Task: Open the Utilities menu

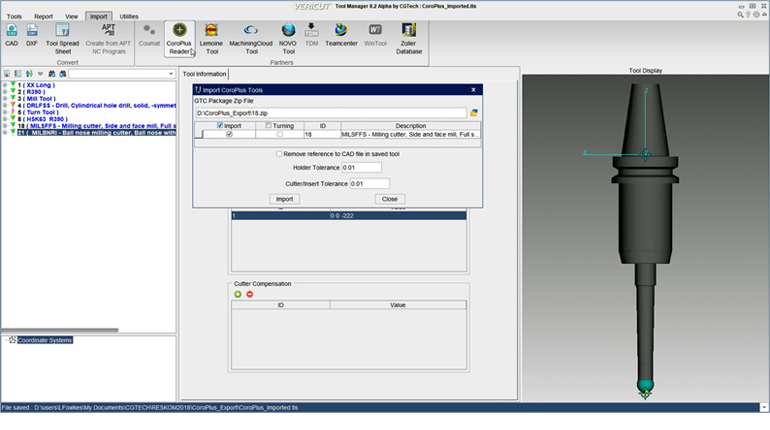Action: (129, 16)
